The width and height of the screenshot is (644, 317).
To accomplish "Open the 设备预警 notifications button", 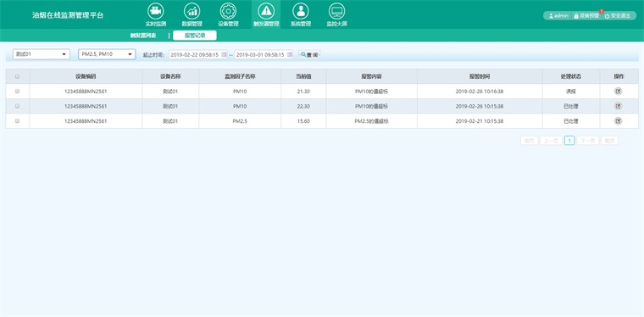I will pyautogui.click(x=587, y=15).
